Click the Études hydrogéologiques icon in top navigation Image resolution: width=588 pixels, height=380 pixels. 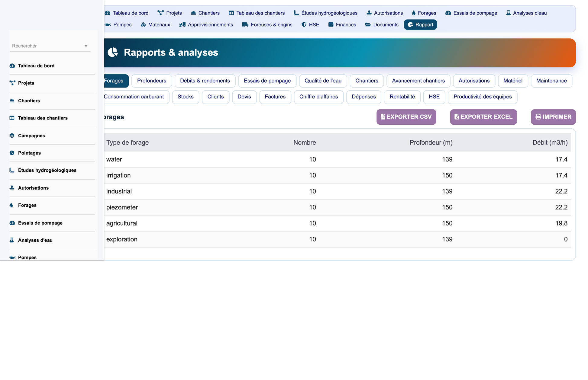coord(296,13)
